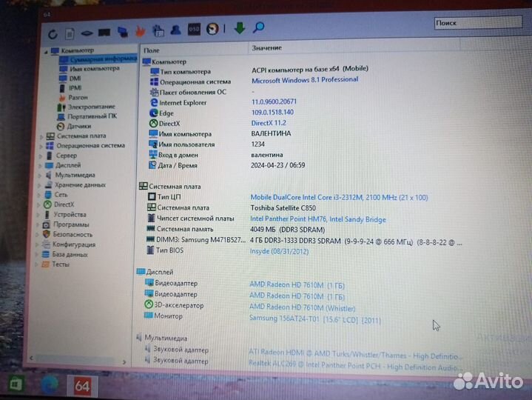Click the Поле column header
This screenshot has height=400, width=532.
point(194,50)
